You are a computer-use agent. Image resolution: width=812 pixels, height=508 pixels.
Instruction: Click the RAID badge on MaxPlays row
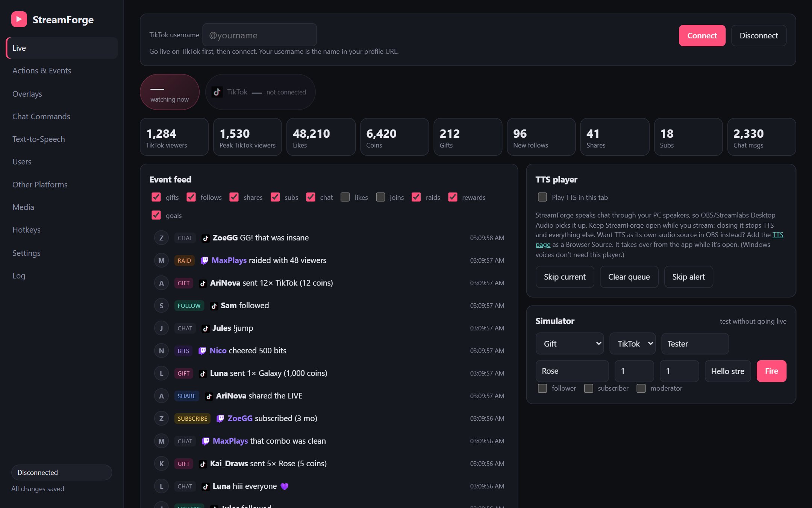coord(184,260)
